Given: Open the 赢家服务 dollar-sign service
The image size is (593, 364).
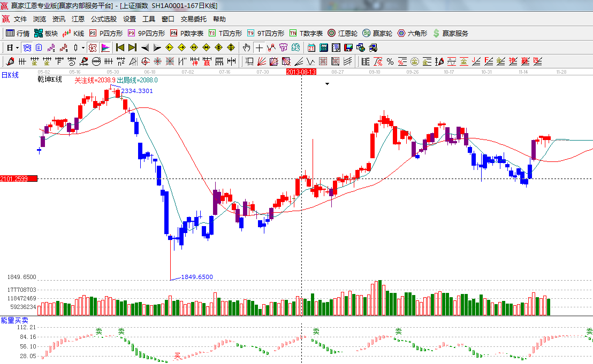Looking at the screenshot, I should coord(450,33).
